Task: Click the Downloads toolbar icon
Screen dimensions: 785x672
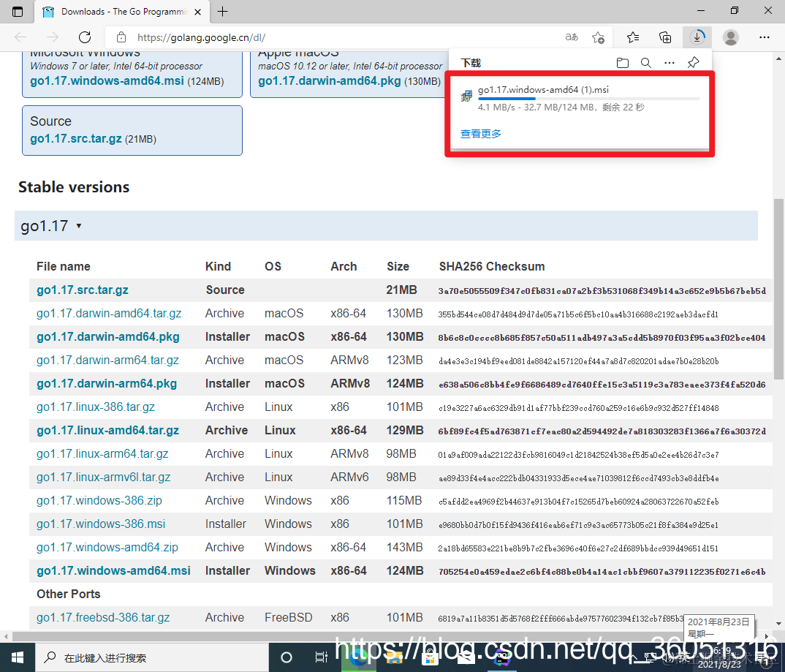Action: (697, 37)
